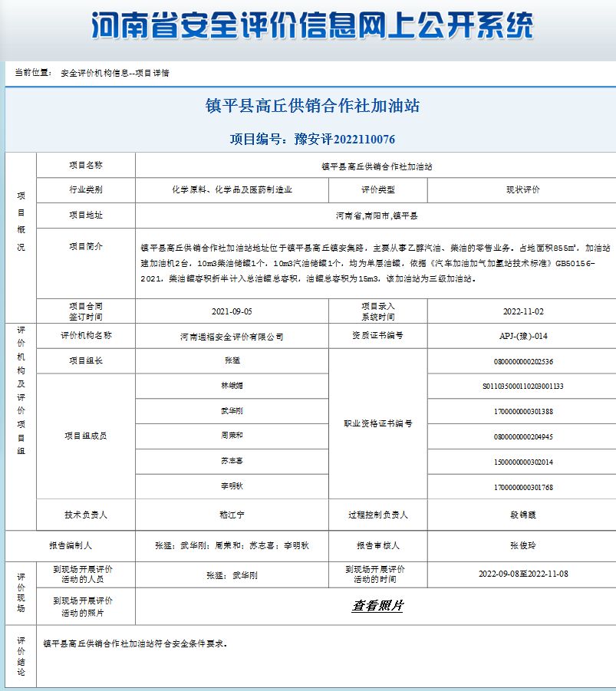The height and width of the screenshot is (691, 616).
Task: Select team member 武华刚
Action: (232, 411)
